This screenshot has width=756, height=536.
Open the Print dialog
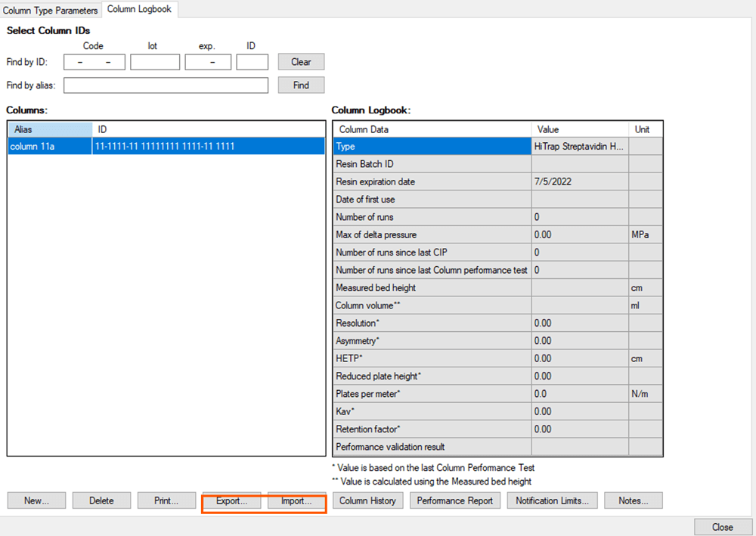tap(166, 500)
